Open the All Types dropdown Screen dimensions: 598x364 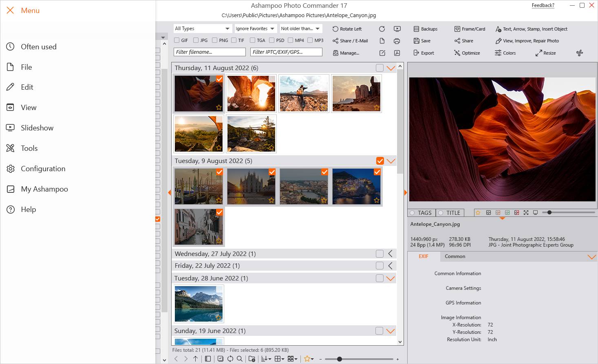tap(202, 28)
